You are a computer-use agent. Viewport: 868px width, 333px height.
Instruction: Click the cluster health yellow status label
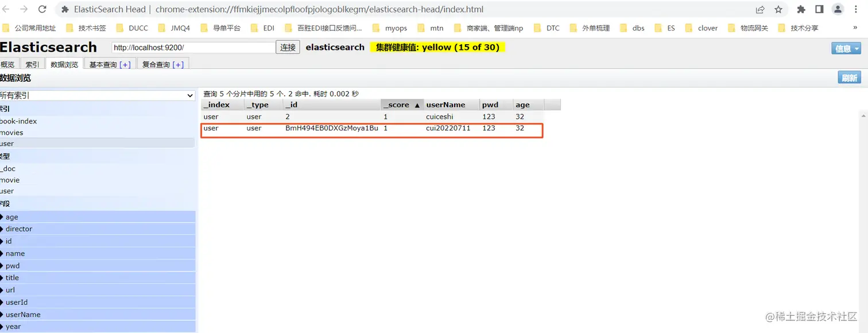coord(437,47)
